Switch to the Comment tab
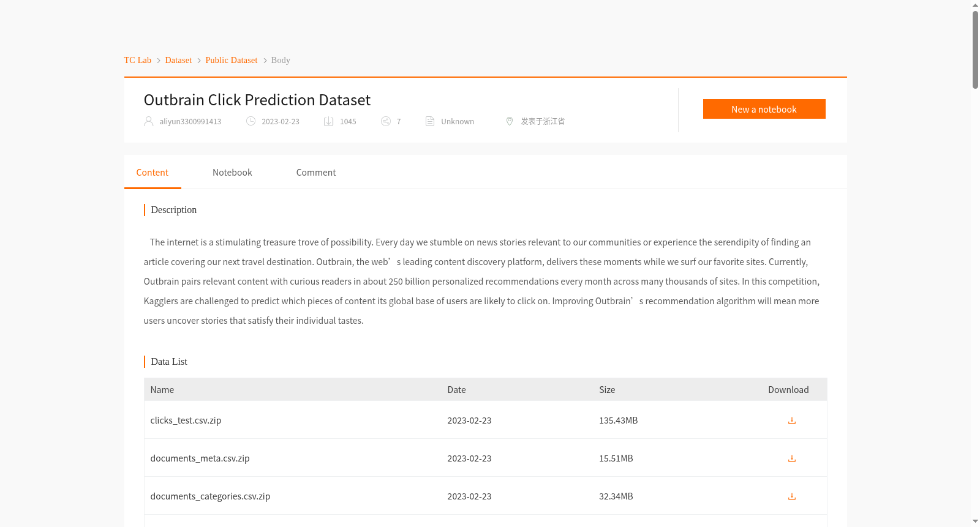Image resolution: width=980 pixels, height=527 pixels. coord(316,173)
